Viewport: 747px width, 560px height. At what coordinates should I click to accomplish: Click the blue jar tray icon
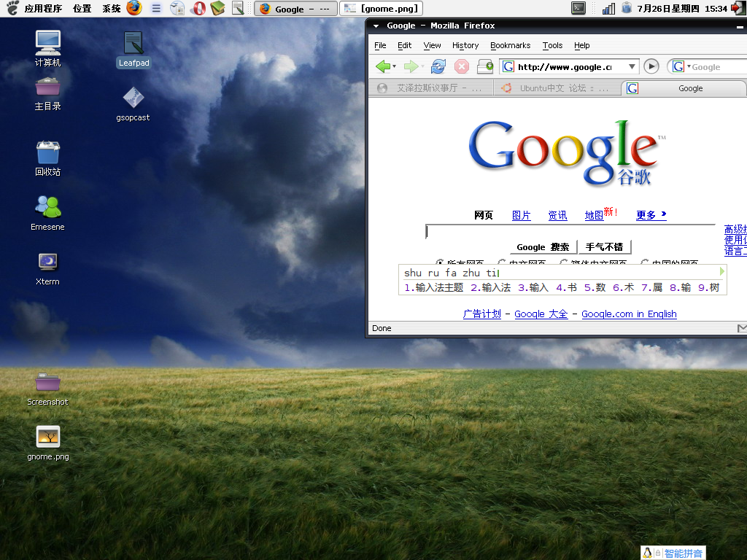(x=627, y=8)
